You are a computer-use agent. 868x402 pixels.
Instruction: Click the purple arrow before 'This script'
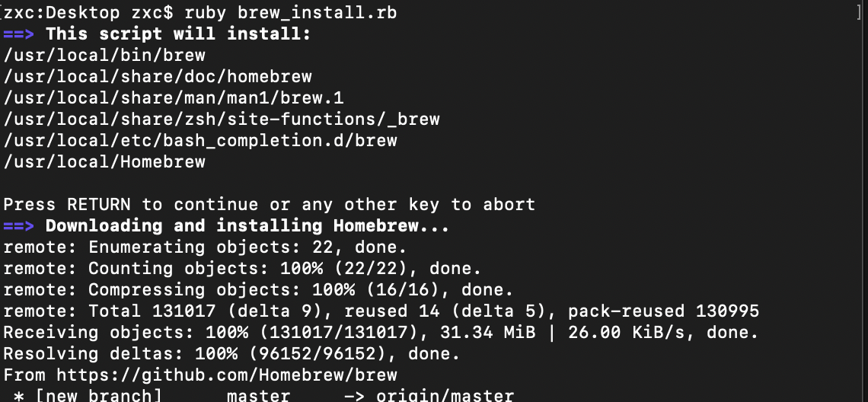point(19,33)
